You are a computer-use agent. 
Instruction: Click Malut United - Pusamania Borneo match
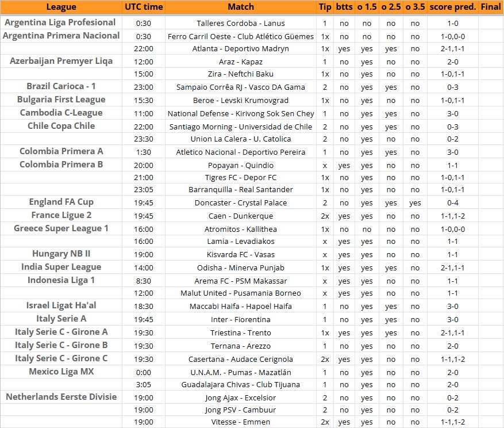pyautogui.click(x=241, y=293)
